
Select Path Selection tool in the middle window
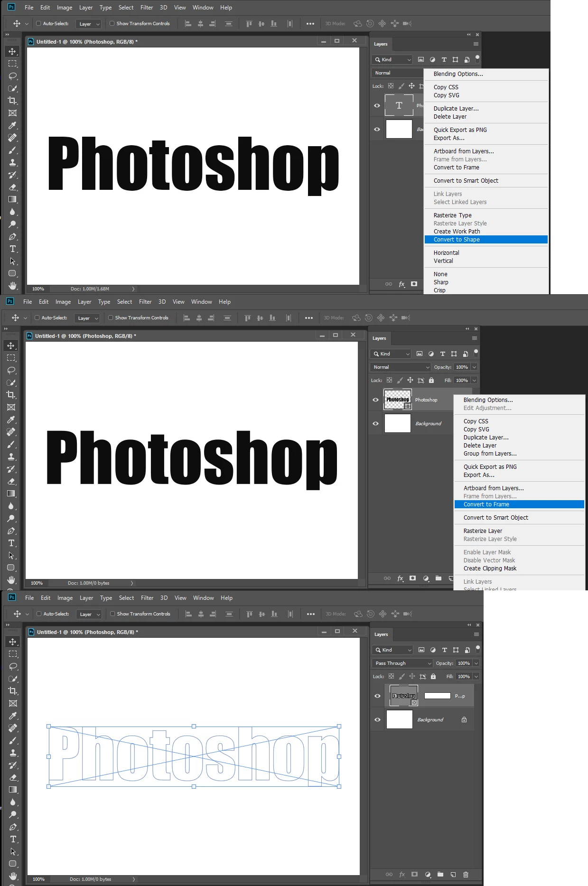tap(11, 555)
